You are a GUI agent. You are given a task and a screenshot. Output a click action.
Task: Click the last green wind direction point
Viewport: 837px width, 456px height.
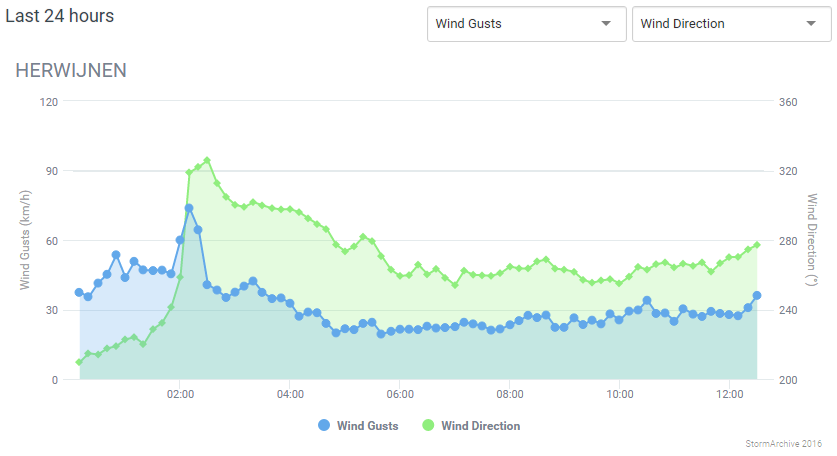coord(756,245)
